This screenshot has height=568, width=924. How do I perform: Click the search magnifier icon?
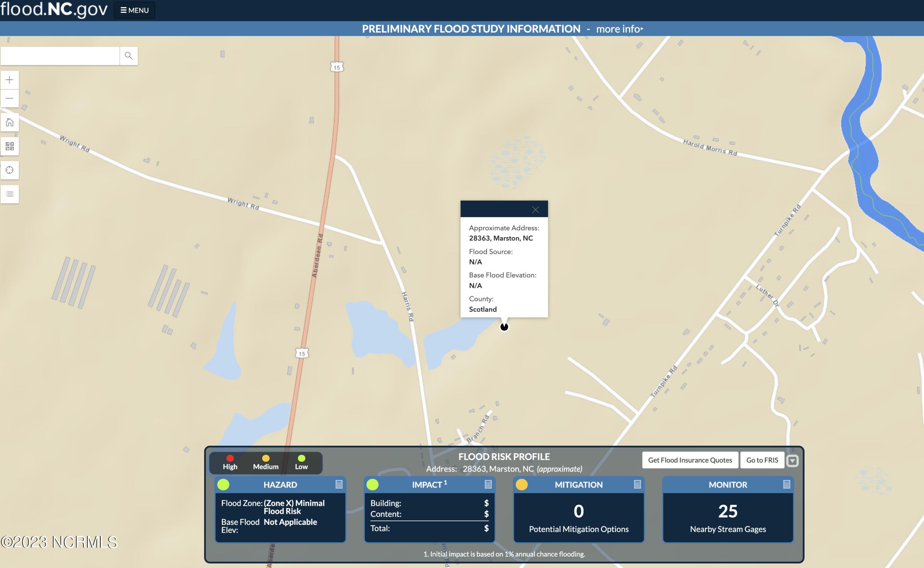pyautogui.click(x=128, y=56)
